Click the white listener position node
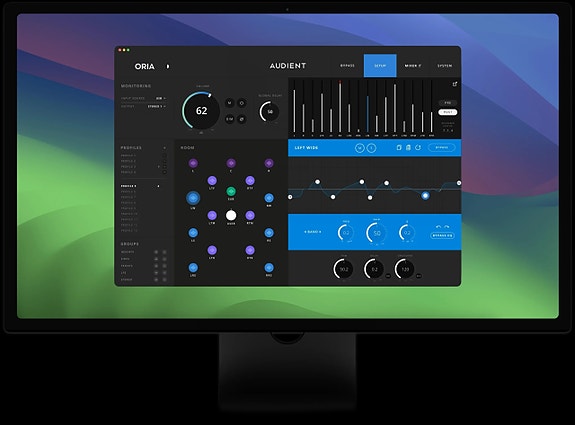The height and width of the screenshot is (425, 575). click(x=231, y=215)
